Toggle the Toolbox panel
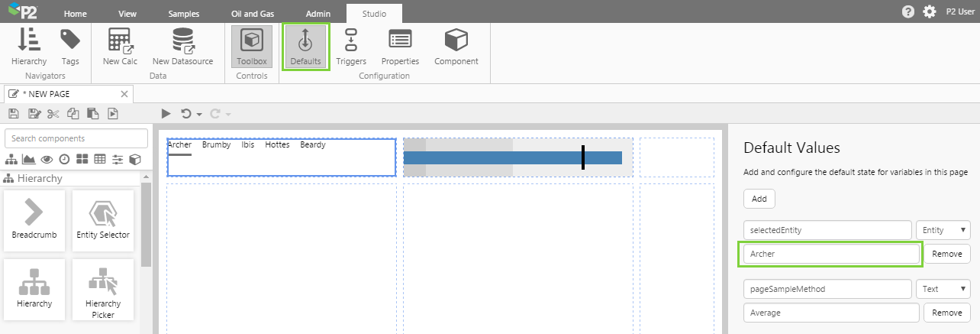The width and height of the screenshot is (980, 334). coord(252,47)
